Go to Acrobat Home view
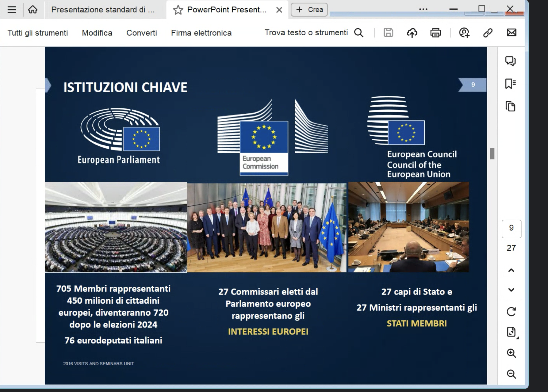The image size is (548, 392). coord(33,10)
